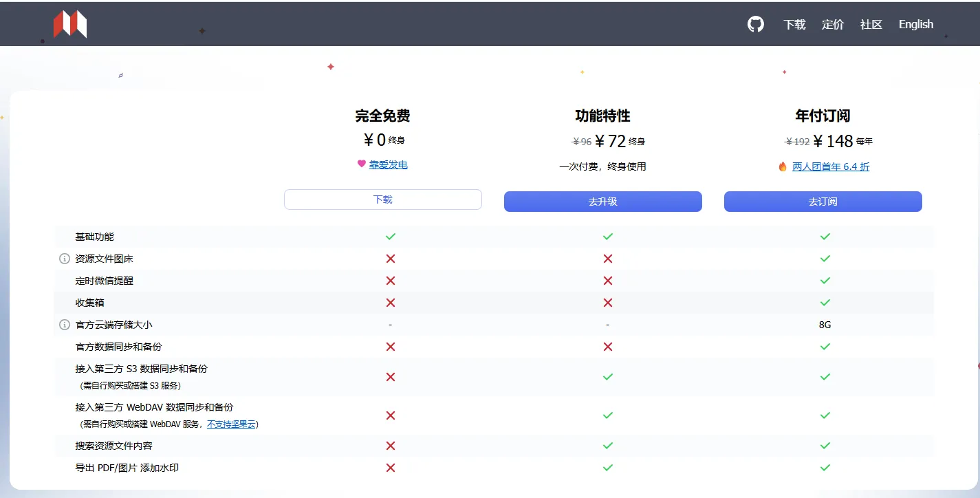Open the GitHub icon in header
The height and width of the screenshot is (498, 980).
coord(756,24)
